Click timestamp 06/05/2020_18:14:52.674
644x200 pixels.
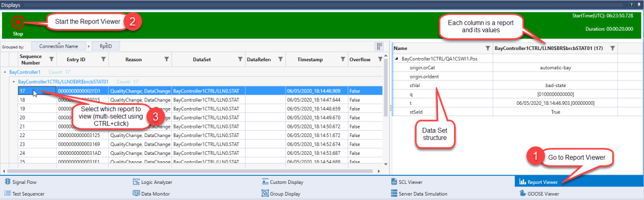[x=313, y=144]
